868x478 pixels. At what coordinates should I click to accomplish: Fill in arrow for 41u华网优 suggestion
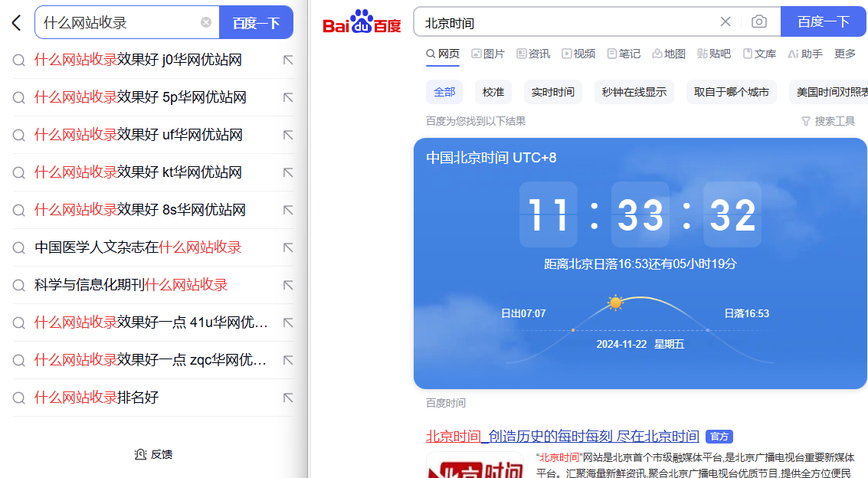click(x=288, y=322)
